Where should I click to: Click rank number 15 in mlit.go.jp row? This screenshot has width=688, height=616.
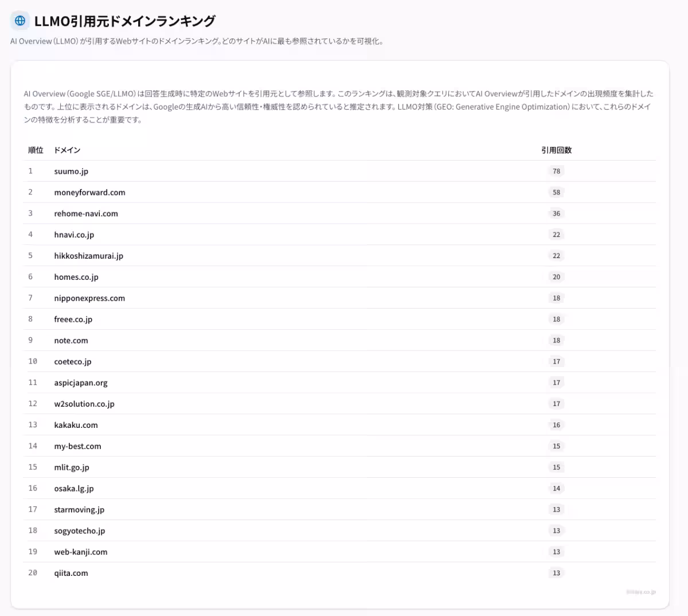[33, 467]
